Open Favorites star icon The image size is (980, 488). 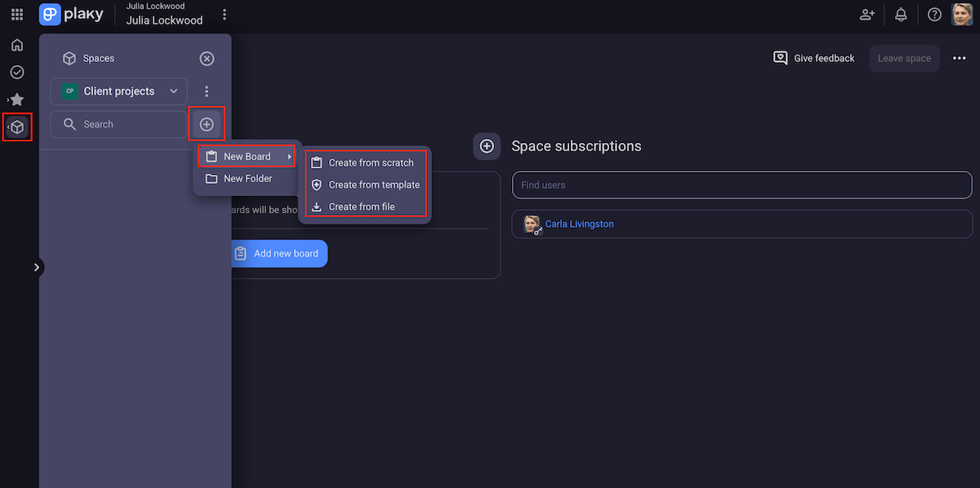(17, 100)
